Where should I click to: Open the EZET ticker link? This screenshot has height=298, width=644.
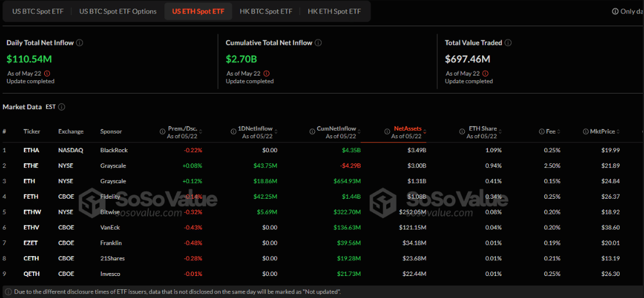click(x=31, y=243)
